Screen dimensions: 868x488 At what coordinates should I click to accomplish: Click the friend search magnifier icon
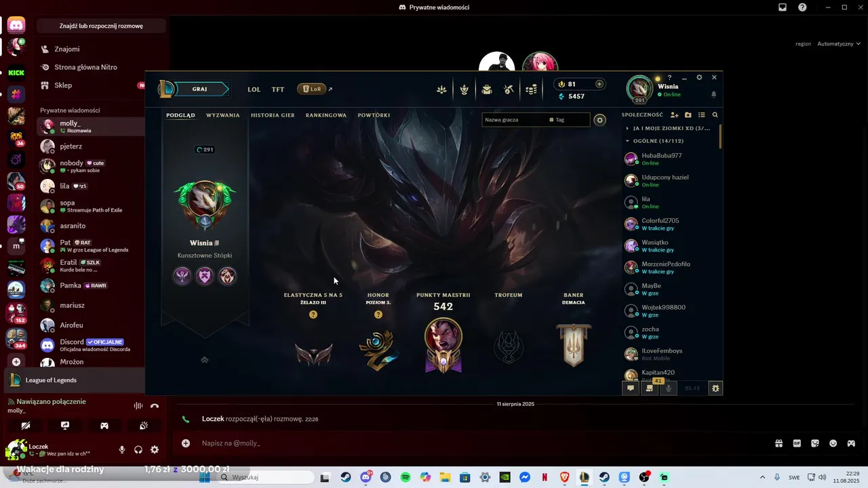click(x=715, y=115)
